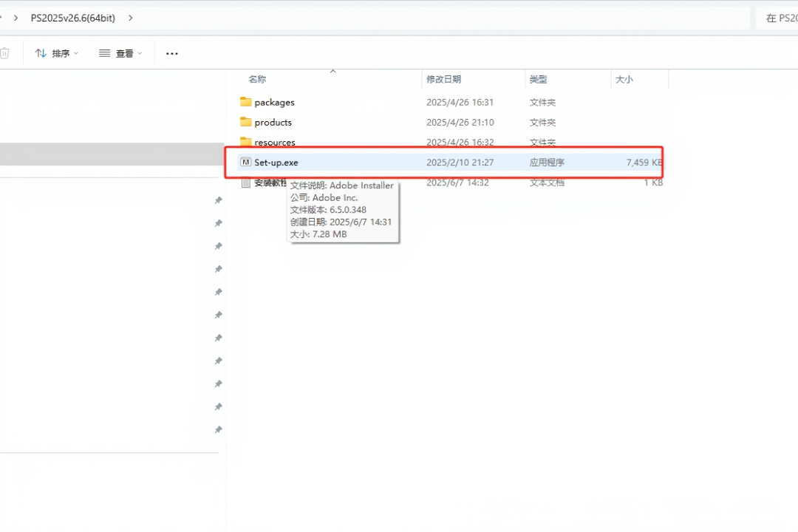Open the See more ellipsis menu

pos(172,52)
